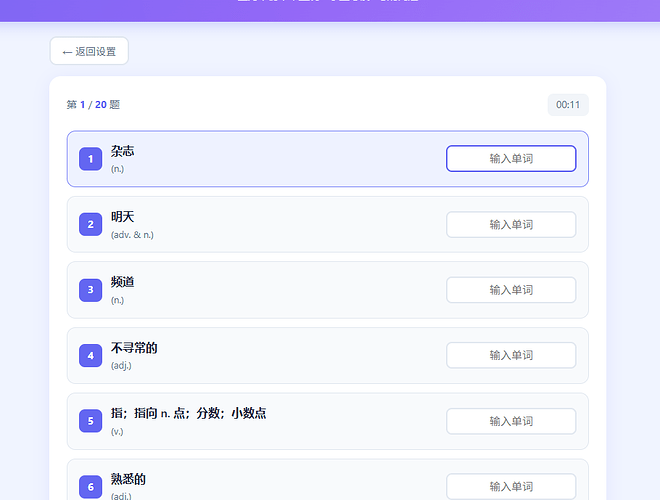The height and width of the screenshot is (500, 660).
Task: Click the 返回设置 back button
Action: (x=89, y=51)
